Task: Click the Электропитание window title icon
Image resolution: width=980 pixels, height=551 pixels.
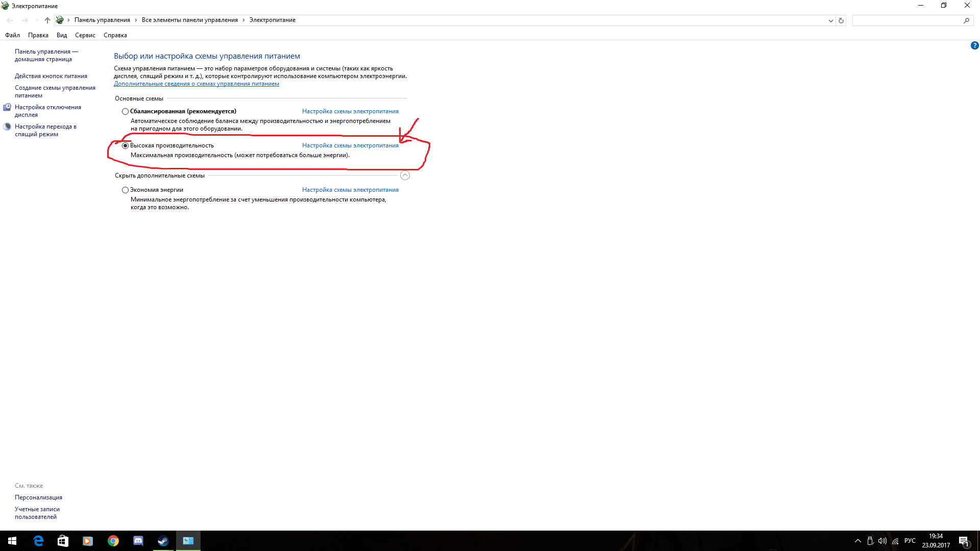Action: pyautogui.click(x=5, y=6)
